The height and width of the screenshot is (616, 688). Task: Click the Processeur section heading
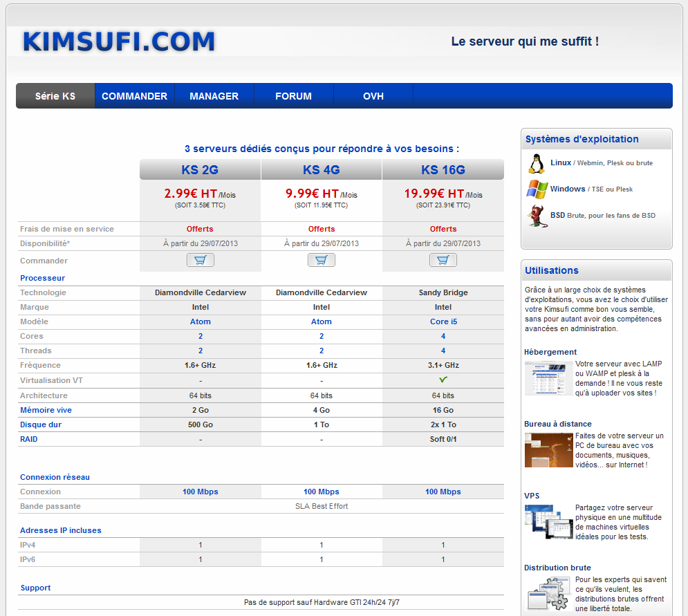pyautogui.click(x=43, y=278)
